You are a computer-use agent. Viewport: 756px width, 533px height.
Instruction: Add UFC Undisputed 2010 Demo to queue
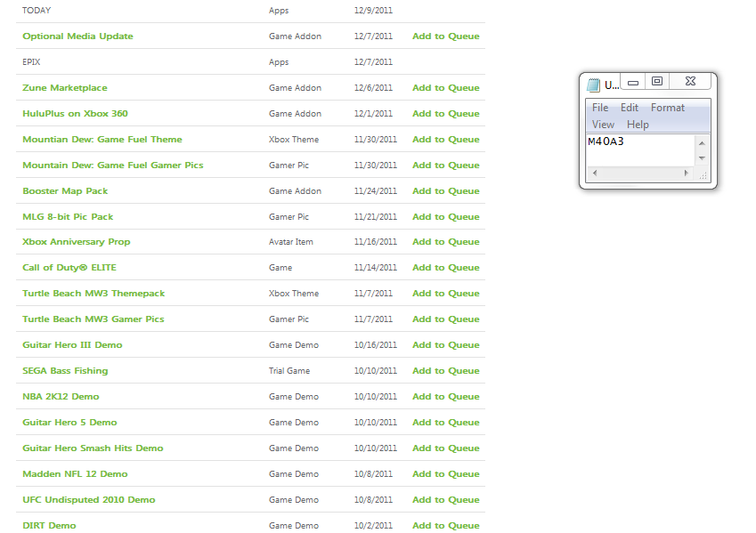(x=446, y=500)
